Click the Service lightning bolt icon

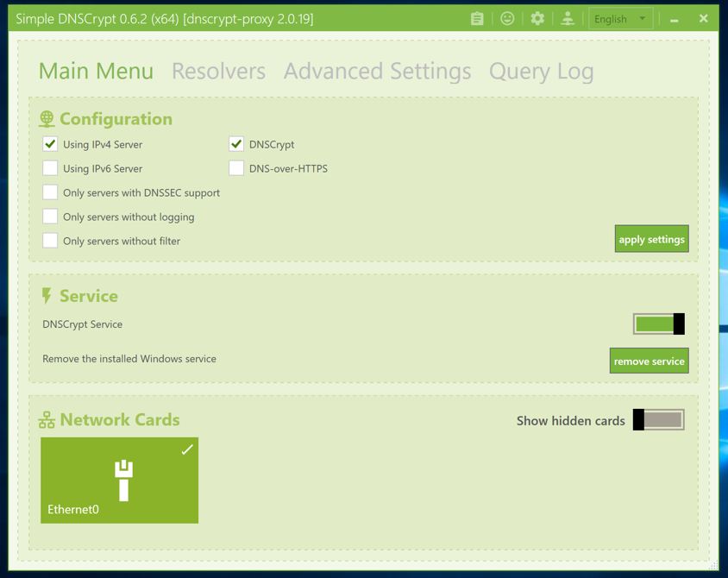click(x=47, y=296)
